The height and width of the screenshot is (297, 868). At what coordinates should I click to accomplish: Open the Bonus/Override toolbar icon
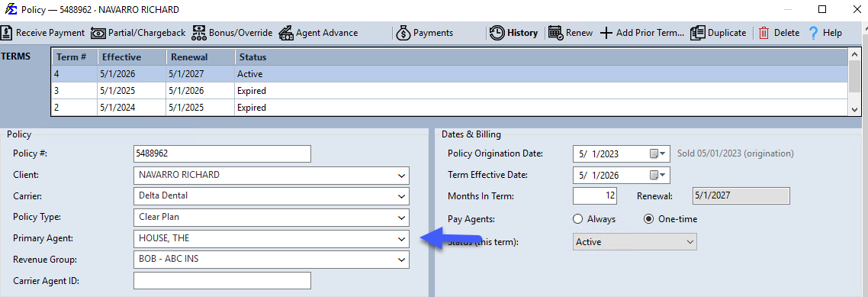tap(199, 34)
